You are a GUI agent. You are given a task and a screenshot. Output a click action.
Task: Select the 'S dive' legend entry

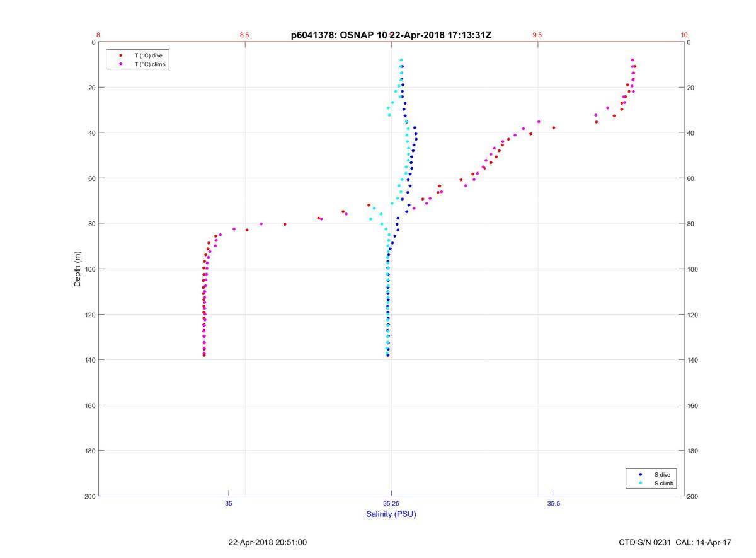click(x=661, y=474)
